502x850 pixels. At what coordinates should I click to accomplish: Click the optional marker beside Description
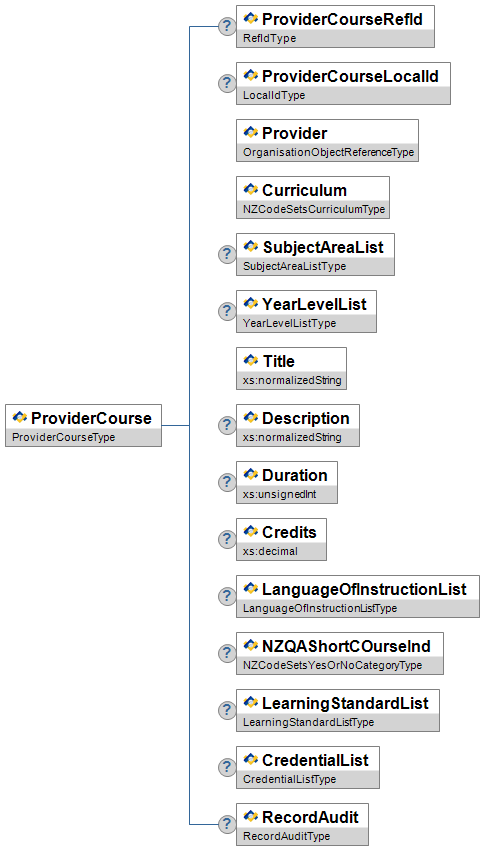[227, 425]
